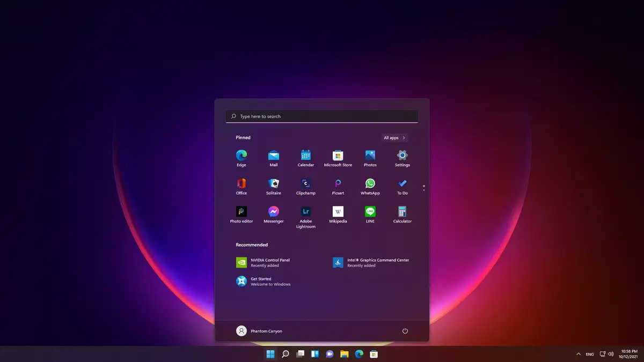Viewport: 644px width, 362px height.
Task: Click the Phantom Canyon user account
Action: click(x=259, y=331)
